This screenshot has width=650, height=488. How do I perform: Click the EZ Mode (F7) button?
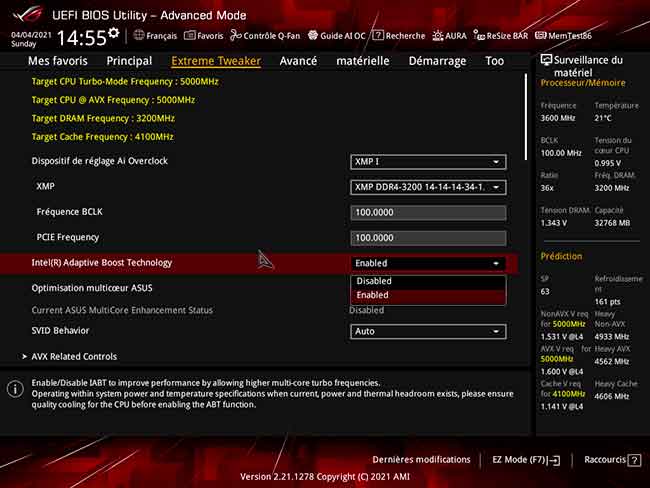pyautogui.click(x=525, y=460)
